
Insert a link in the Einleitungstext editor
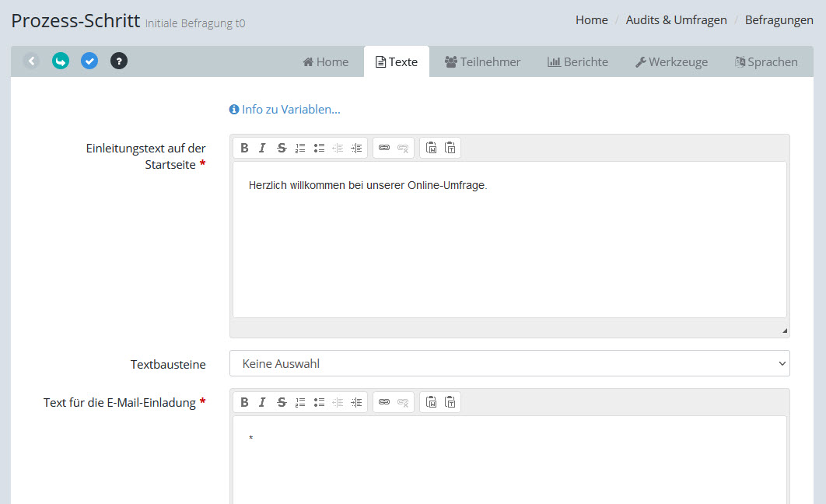point(384,148)
